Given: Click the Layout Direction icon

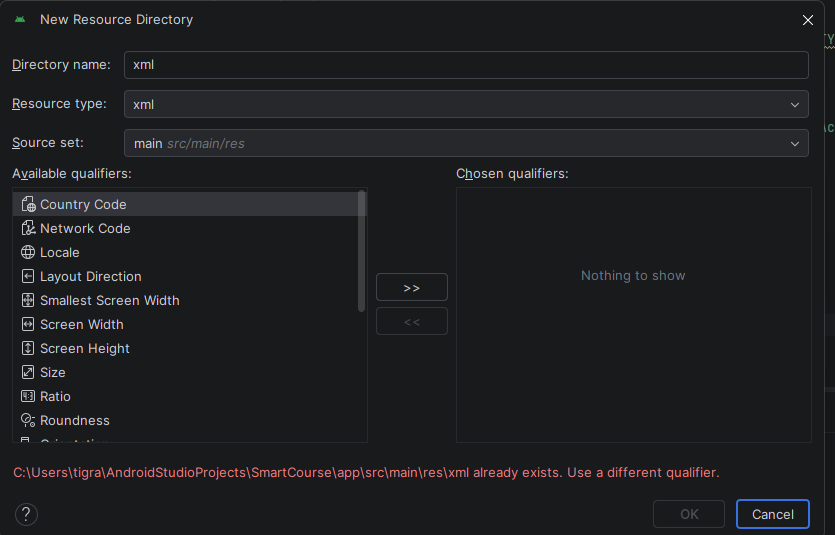Looking at the screenshot, I should [28, 276].
